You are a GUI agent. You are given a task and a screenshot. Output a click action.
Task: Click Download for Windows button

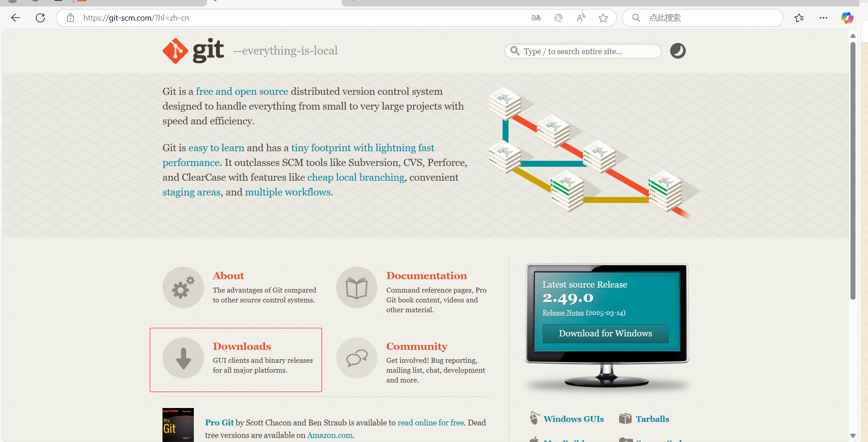pyautogui.click(x=605, y=333)
